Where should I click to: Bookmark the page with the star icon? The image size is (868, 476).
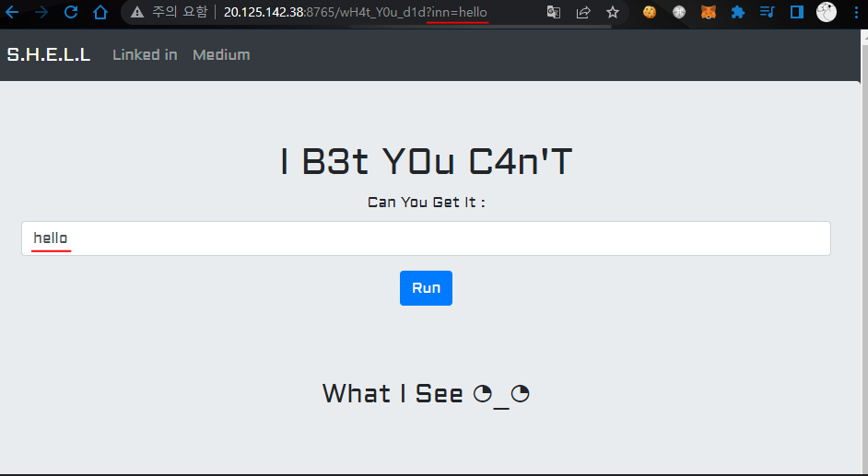[x=612, y=12]
